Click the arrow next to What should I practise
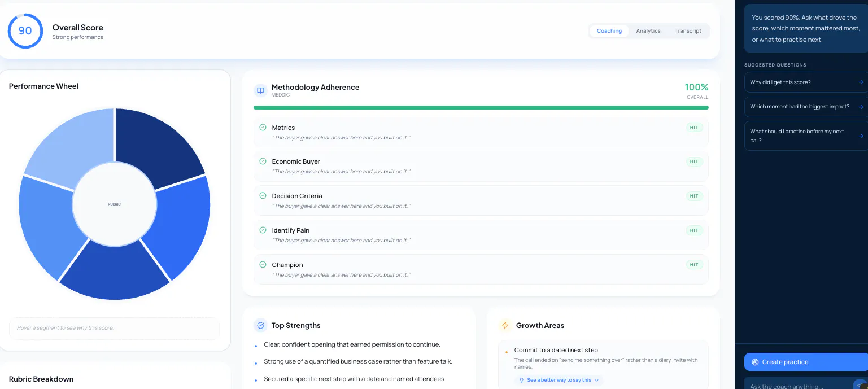Viewport: 868px width, 389px height. click(861, 136)
